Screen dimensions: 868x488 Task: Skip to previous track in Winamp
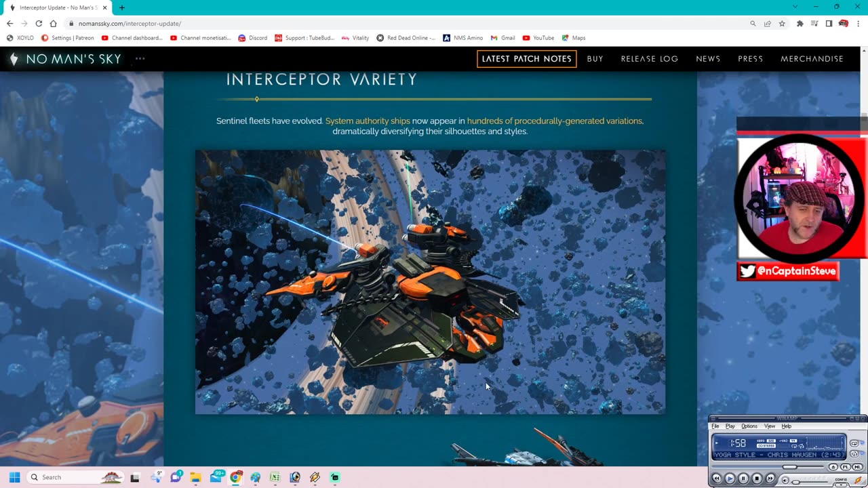[x=717, y=479]
